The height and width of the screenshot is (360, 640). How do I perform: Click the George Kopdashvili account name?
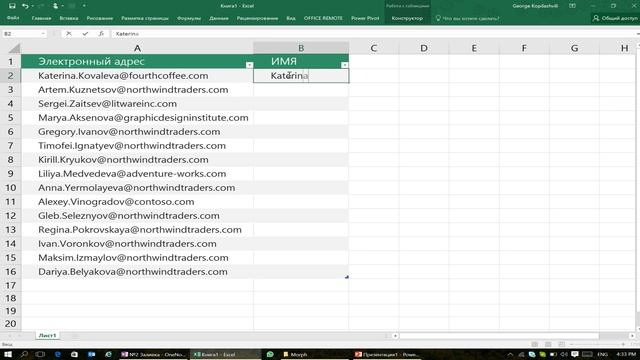(535, 6)
